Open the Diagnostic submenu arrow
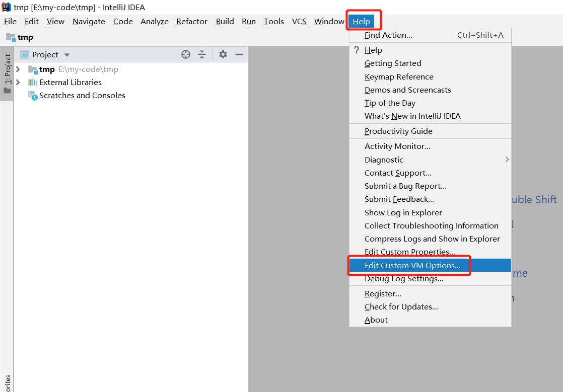 pyautogui.click(x=507, y=159)
